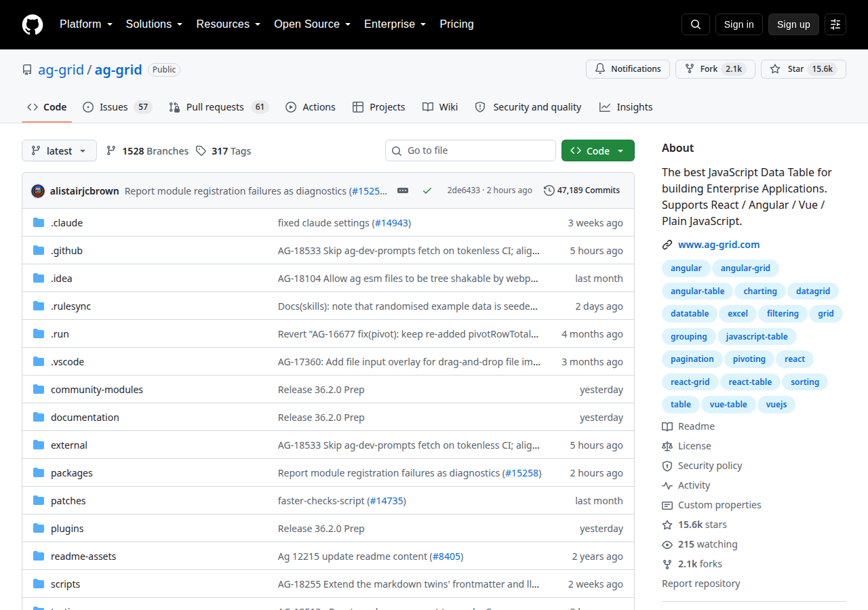Switch to the Issues tab

(117, 107)
